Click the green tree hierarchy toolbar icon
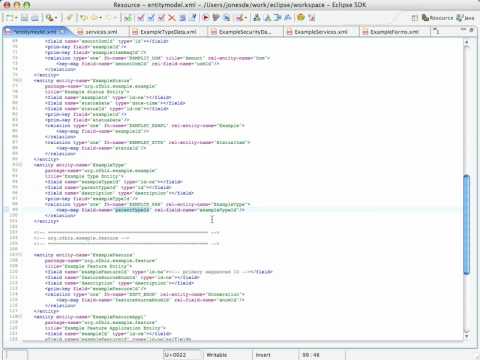Viewport: 480px width, 360px height. pos(257,18)
